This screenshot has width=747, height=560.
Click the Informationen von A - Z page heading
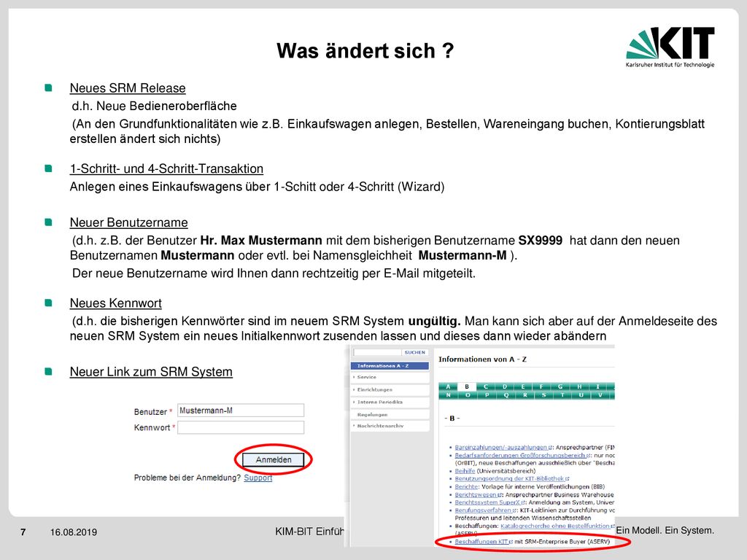[x=483, y=359]
